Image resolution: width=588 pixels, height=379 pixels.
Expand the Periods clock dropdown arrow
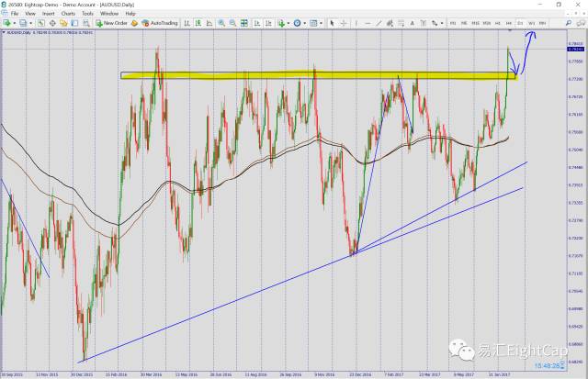tap(304, 23)
